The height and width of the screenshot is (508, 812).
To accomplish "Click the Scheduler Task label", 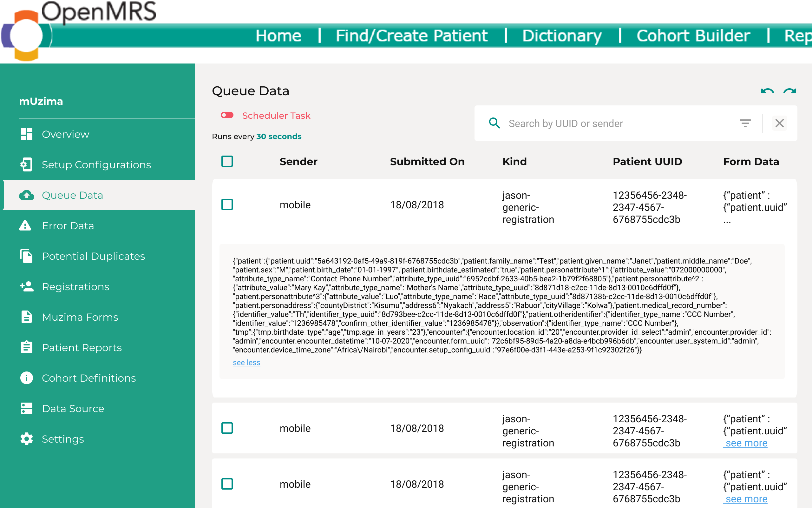I will click(x=276, y=115).
